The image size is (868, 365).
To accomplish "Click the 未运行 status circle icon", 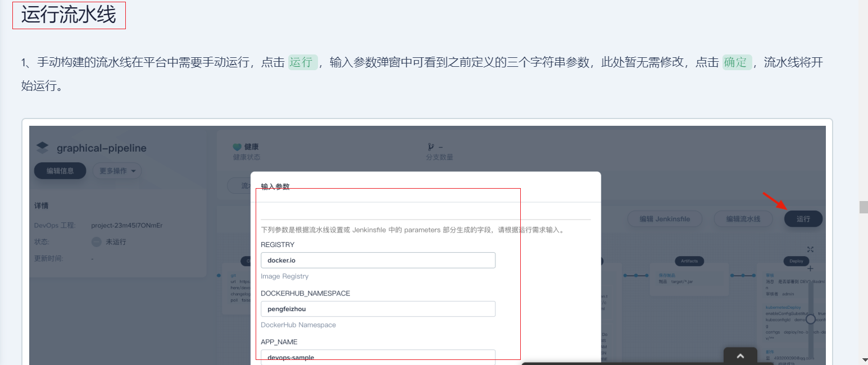I will (x=97, y=242).
